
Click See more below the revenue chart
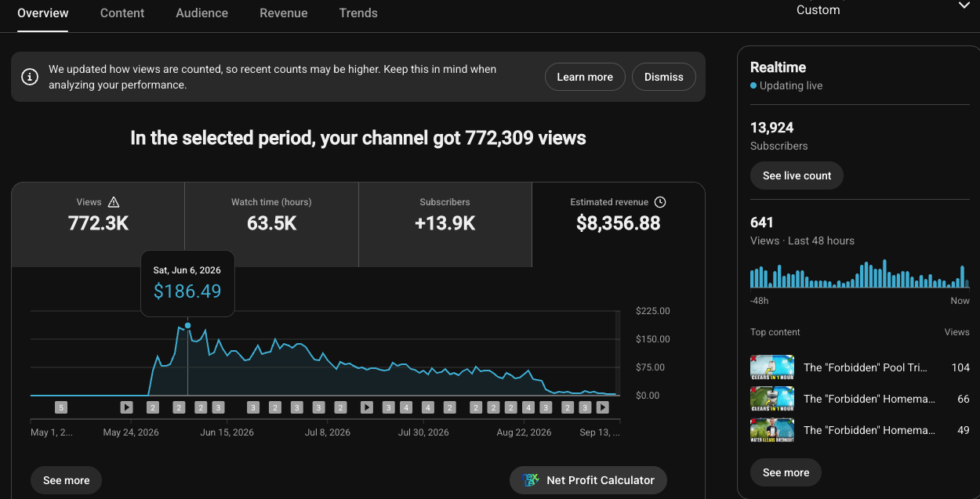[67, 480]
